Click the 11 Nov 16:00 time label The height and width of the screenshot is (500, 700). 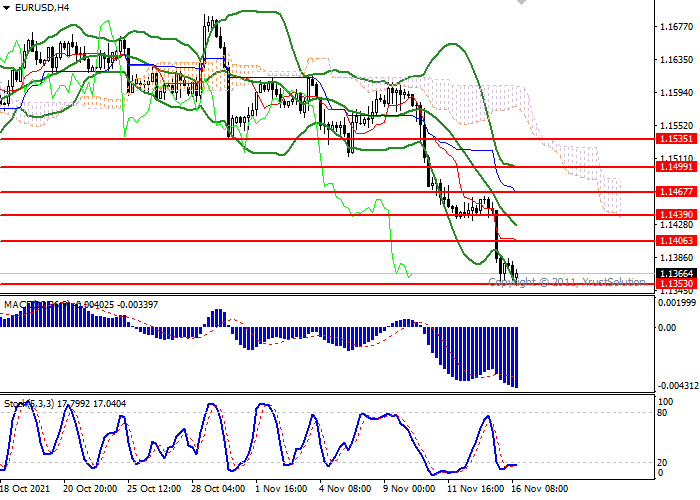pyautogui.click(x=475, y=488)
